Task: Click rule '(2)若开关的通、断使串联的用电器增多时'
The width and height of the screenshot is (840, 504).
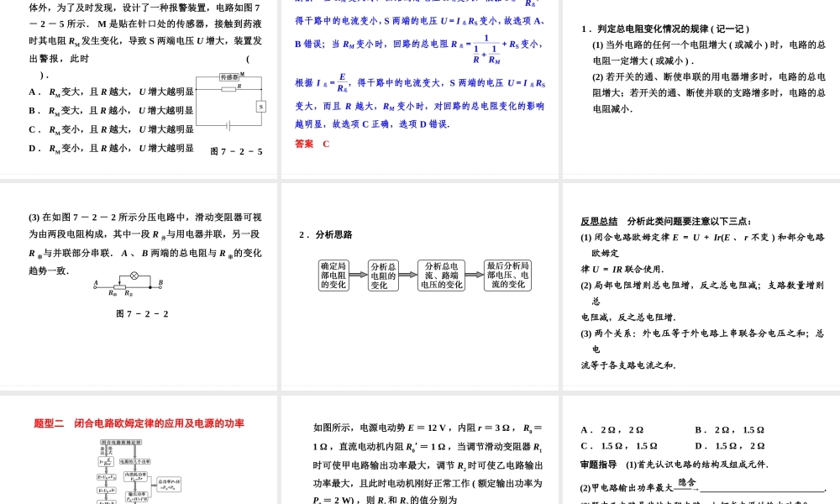Action: pyautogui.click(x=709, y=92)
